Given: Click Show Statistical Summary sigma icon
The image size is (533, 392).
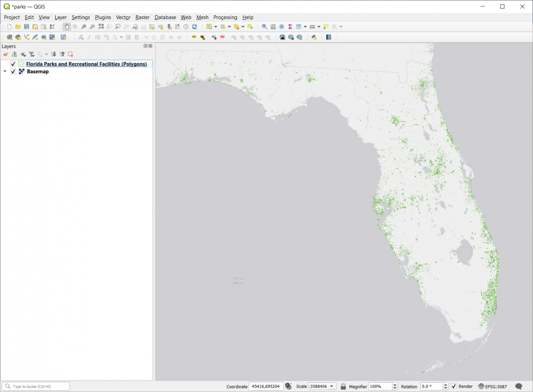Looking at the screenshot, I should pos(290,26).
